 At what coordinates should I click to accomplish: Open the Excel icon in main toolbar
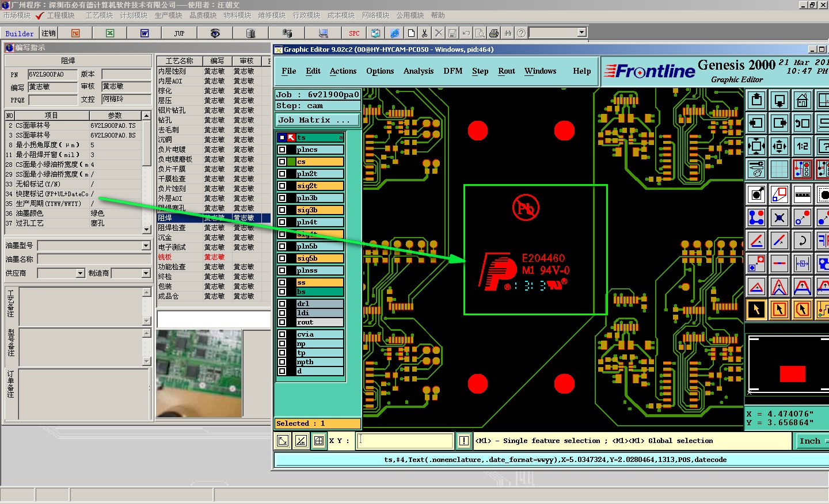(110, 33)
